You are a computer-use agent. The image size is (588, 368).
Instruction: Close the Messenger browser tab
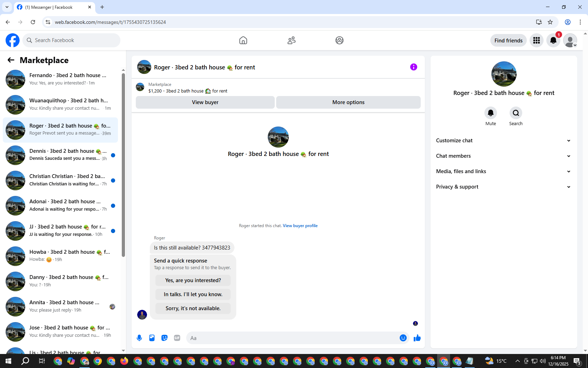click(90, 7)
